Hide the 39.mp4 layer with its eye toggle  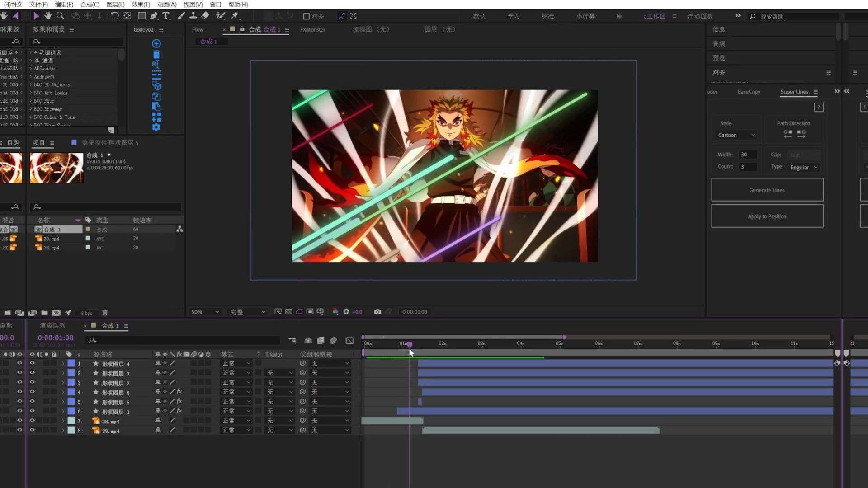coord(32,430)
